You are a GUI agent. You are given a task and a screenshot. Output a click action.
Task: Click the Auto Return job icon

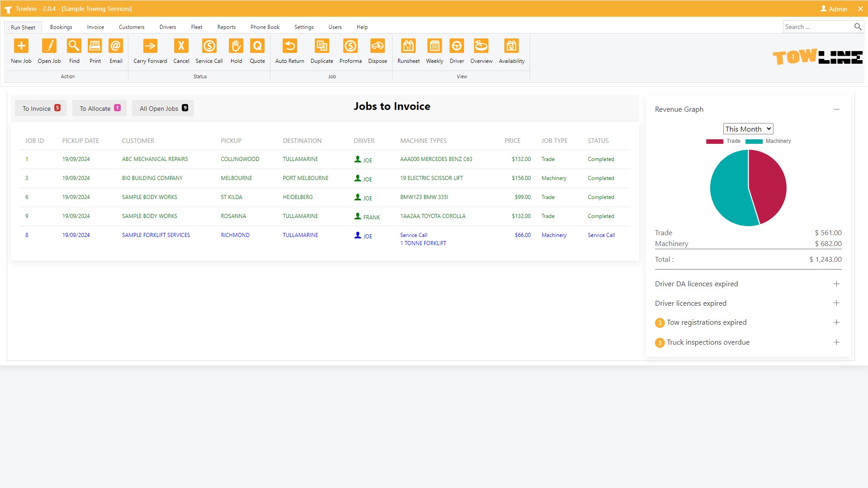tap(289, 46)
